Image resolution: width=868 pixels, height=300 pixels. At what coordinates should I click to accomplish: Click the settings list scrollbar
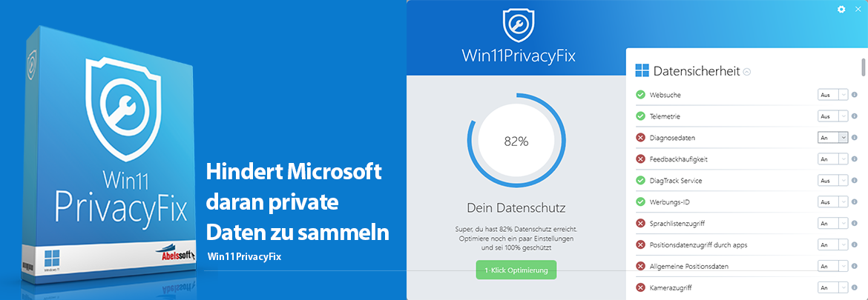pyautogui.click(x=864, y=67)
